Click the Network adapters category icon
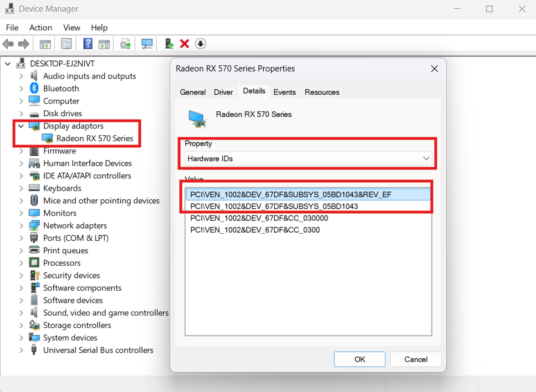 pyautogui.click(x=34, y=225)
